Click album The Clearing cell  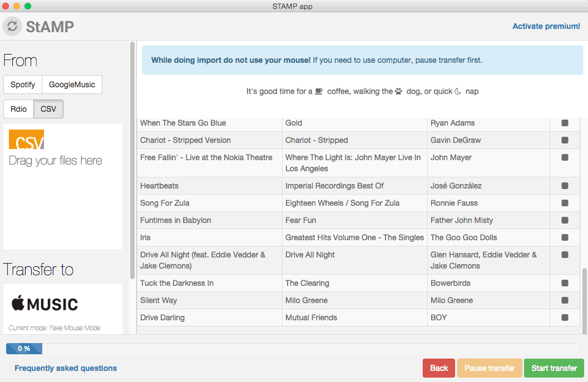[355, 284]
